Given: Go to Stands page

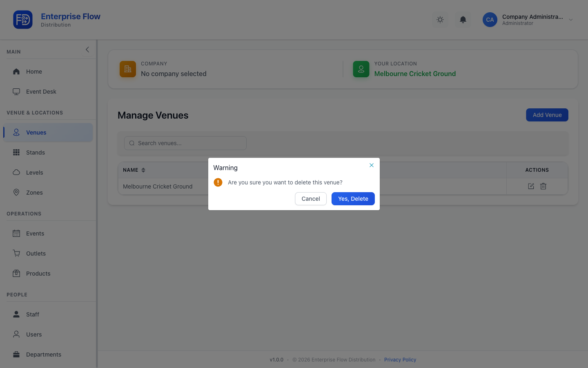Looking at the screenshot, I should coord(48,153).
